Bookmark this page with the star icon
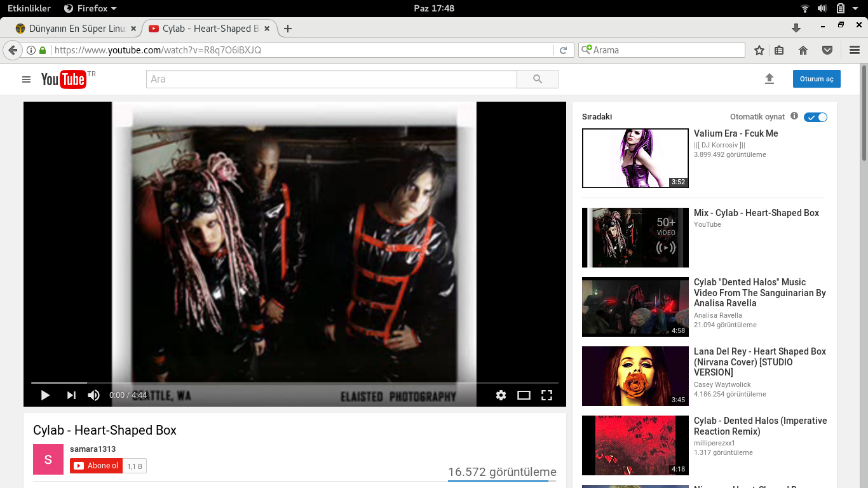Screen dimensions: 868x488 pos(759,50)
